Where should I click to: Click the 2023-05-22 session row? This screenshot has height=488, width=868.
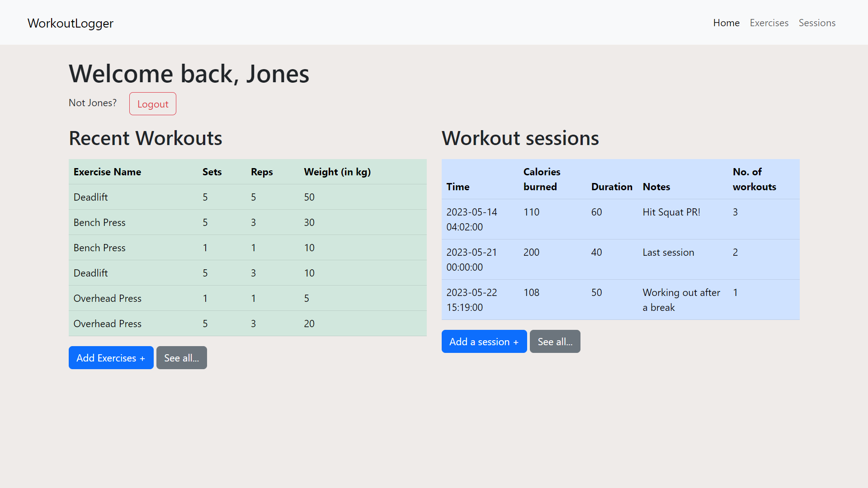[620, 300]
